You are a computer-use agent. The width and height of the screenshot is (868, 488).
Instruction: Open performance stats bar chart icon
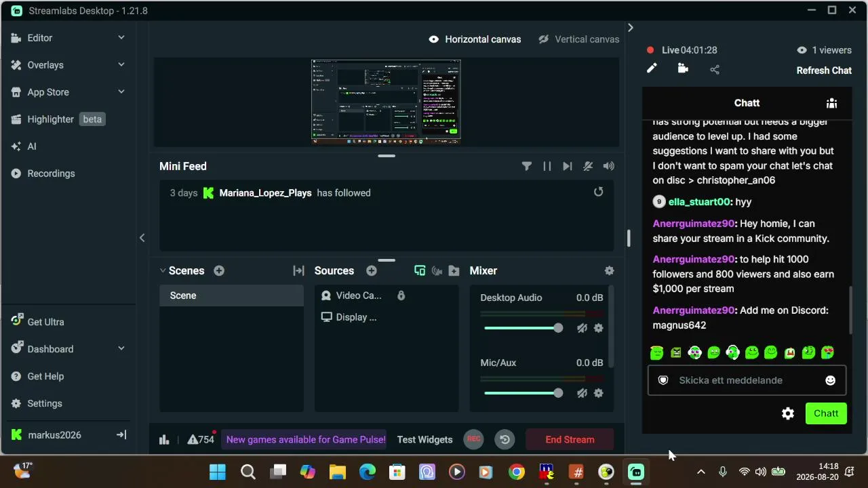click(164, 440)
